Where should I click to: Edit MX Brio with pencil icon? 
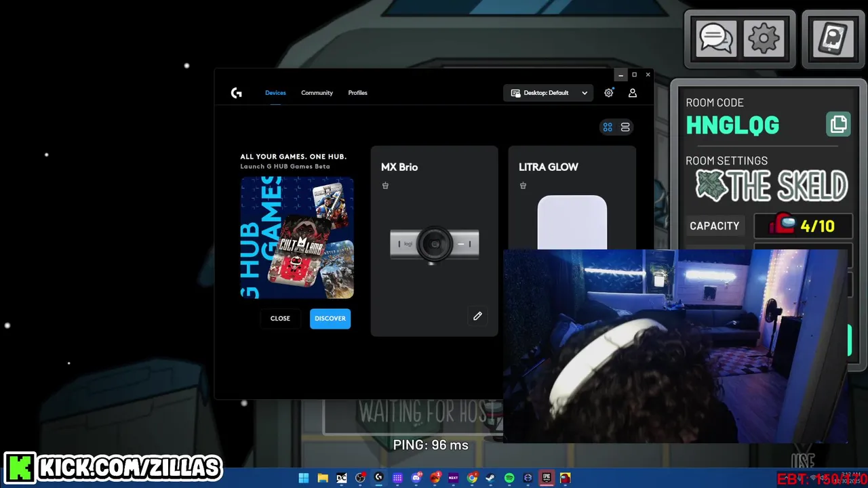coord(477,316)
